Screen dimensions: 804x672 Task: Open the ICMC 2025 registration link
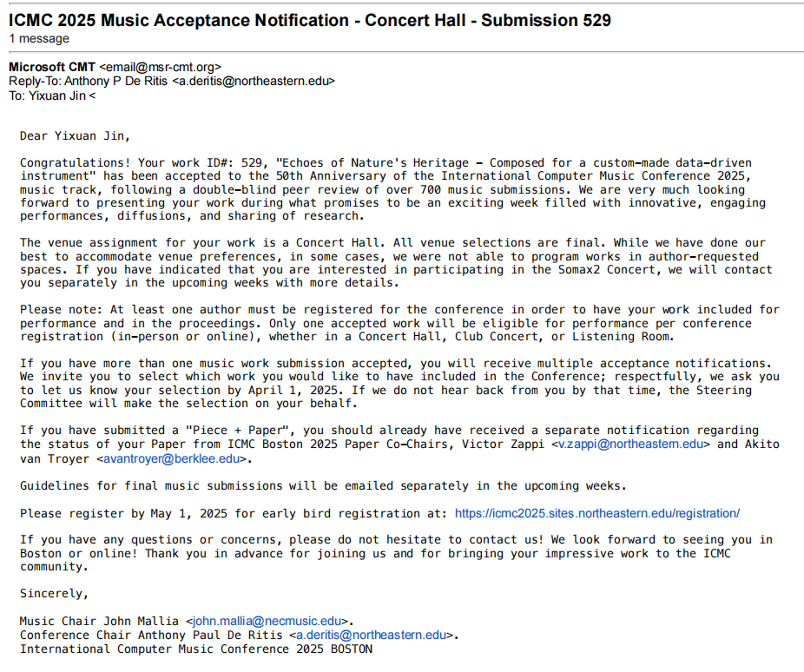coord(596,513)
